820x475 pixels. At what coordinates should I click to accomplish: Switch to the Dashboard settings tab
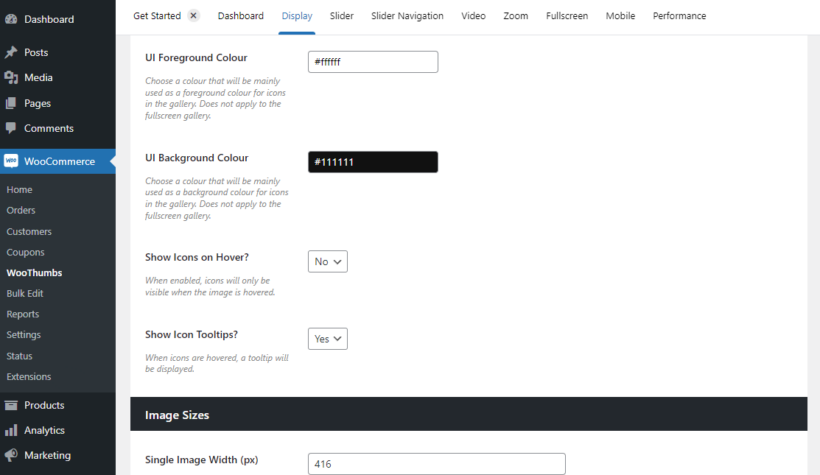click(241, 16)
